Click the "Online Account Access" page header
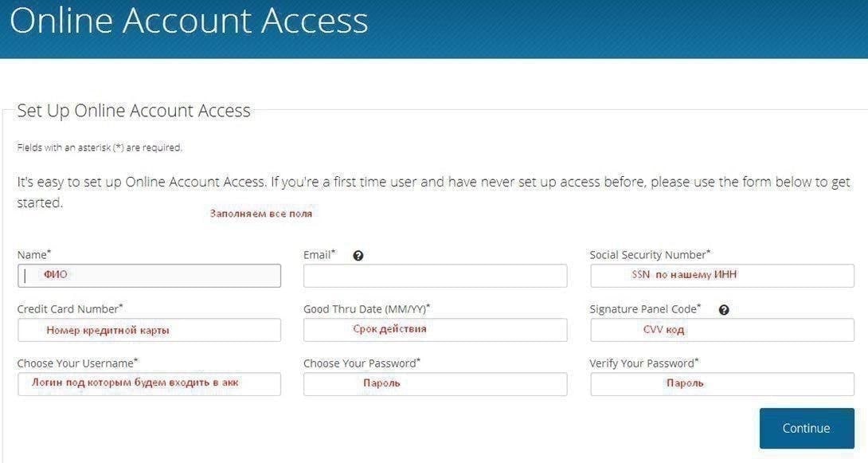The image size is (868, 463). tap(189, 22)
